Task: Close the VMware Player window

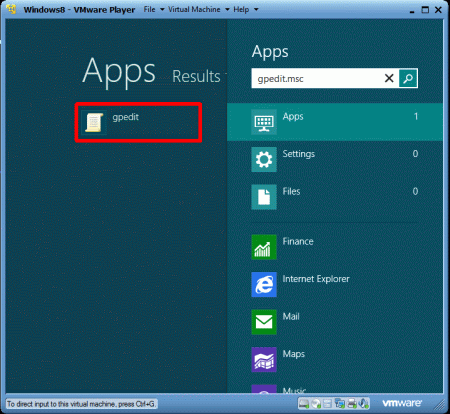Action: tap(438, 10)
